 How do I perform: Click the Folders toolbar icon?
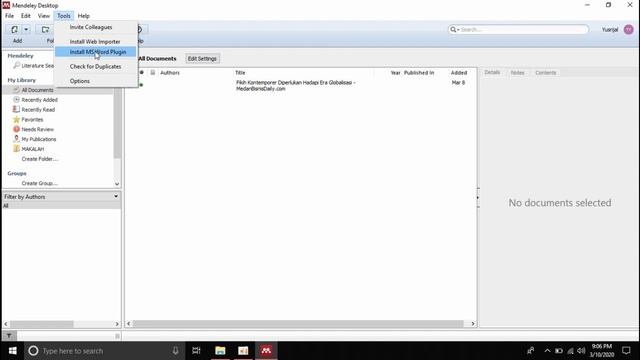[x=45, y=29]
